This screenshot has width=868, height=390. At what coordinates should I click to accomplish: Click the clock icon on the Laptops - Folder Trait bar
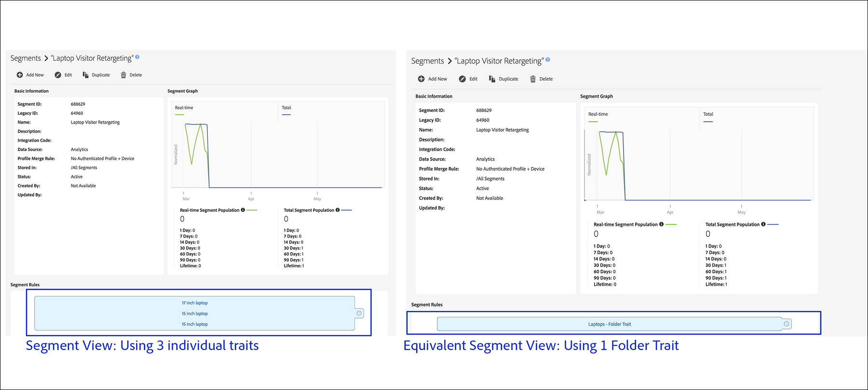[x=787, y=324]
